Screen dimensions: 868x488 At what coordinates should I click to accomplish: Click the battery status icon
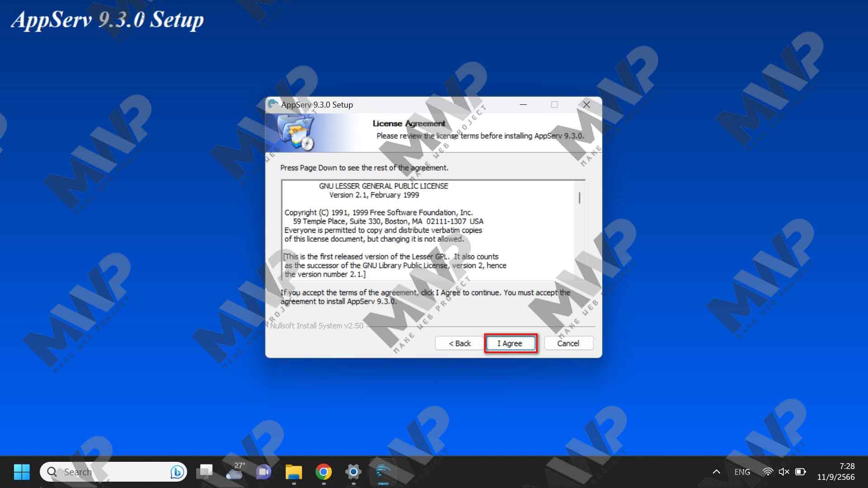click(x=801, y=472)
